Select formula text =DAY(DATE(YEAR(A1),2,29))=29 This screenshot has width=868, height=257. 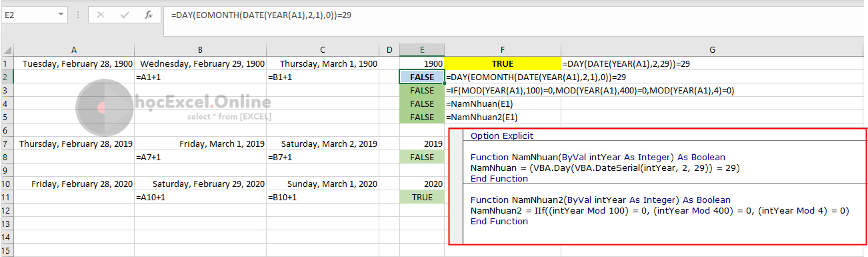[626, 64]
